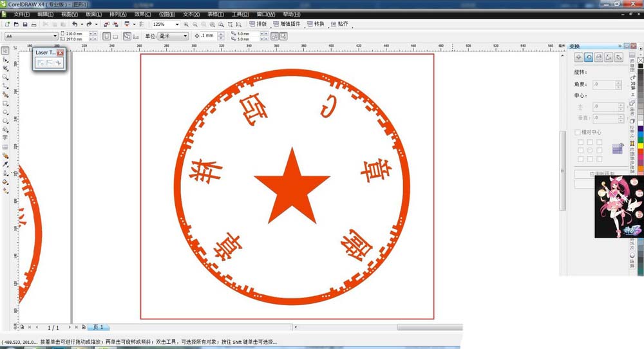644x349 pixels.
Task: Open the 125% zoom level dropdown
Action: pyautogui.click(x=177, y=24)
